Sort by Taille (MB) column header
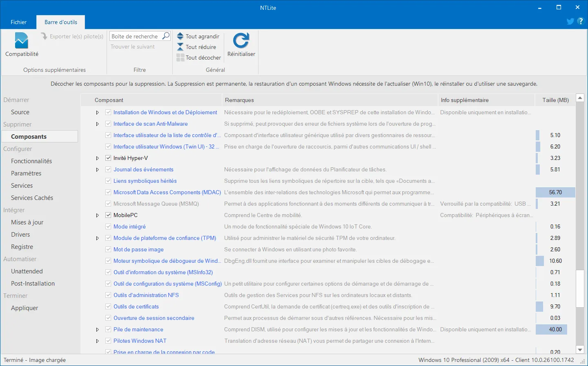Image resolution: width=588 pixels, height=366 pixels. 555,100
